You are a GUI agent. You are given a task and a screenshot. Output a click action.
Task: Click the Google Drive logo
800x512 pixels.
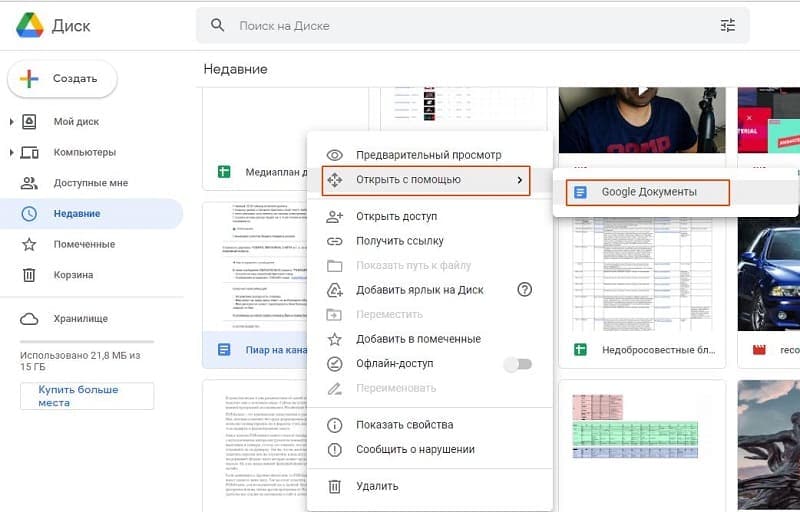[x=30, y=25]
